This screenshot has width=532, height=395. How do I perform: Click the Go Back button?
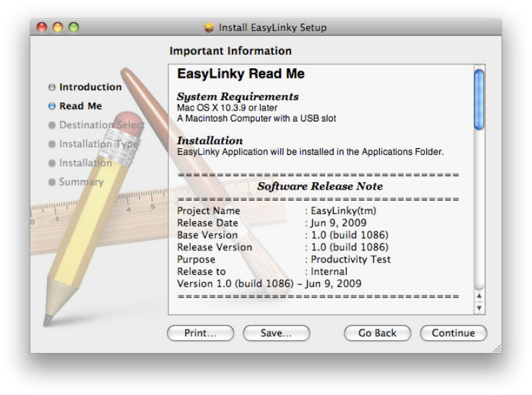click(x=377, y=333)
